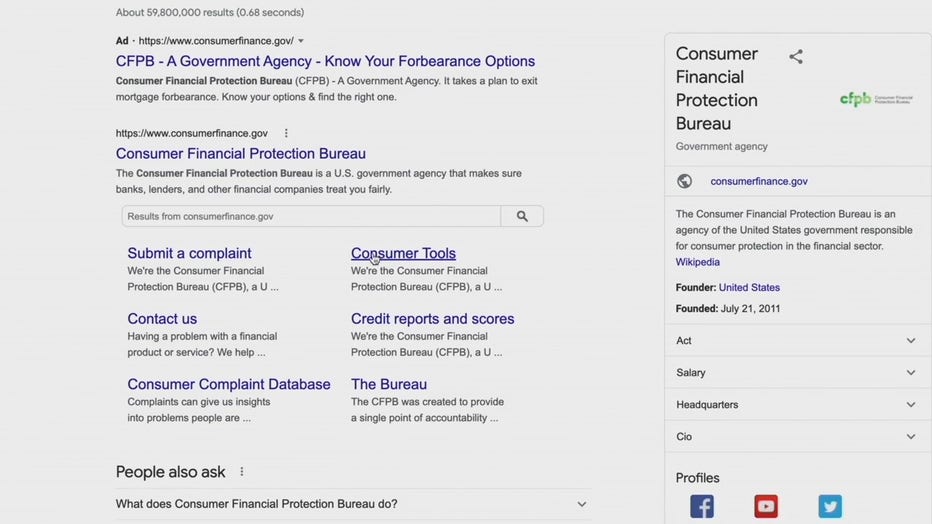Open the ad URL dropdown arrow

coord(301,41)
